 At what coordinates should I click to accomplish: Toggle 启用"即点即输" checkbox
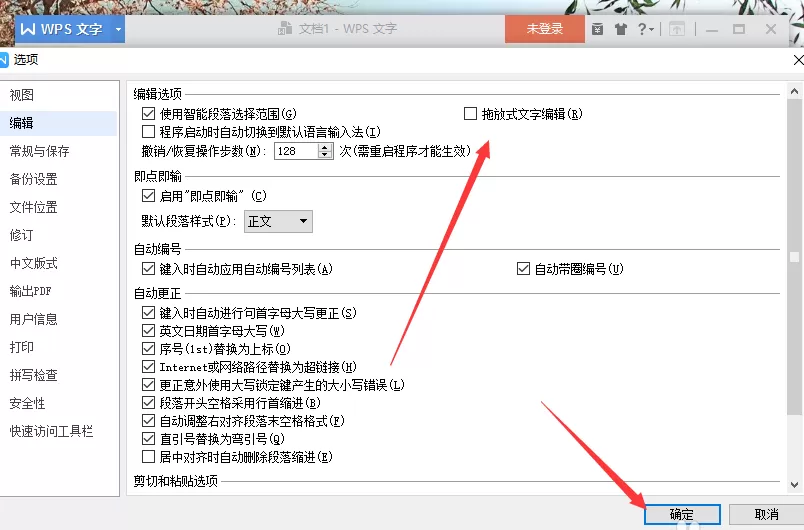(x=148, y=196)
